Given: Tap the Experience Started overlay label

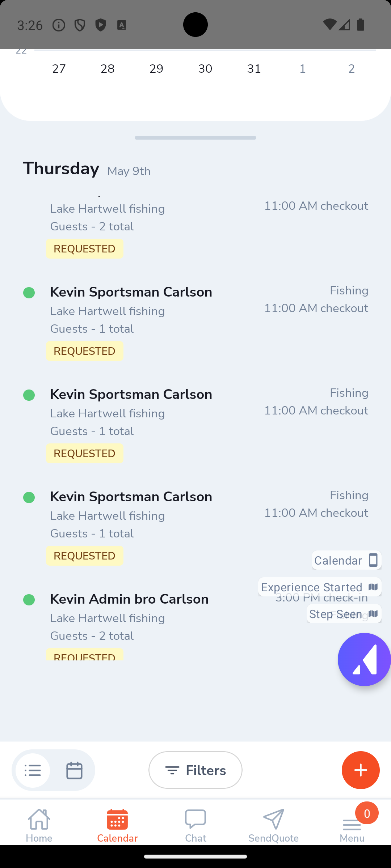Looking at the screenshot, I should (320, 587).
